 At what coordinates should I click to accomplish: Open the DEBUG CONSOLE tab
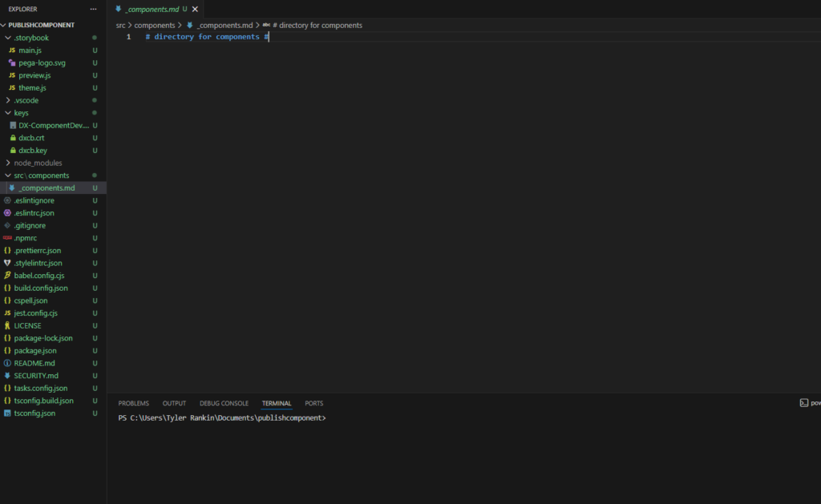[x=224, y=403]
